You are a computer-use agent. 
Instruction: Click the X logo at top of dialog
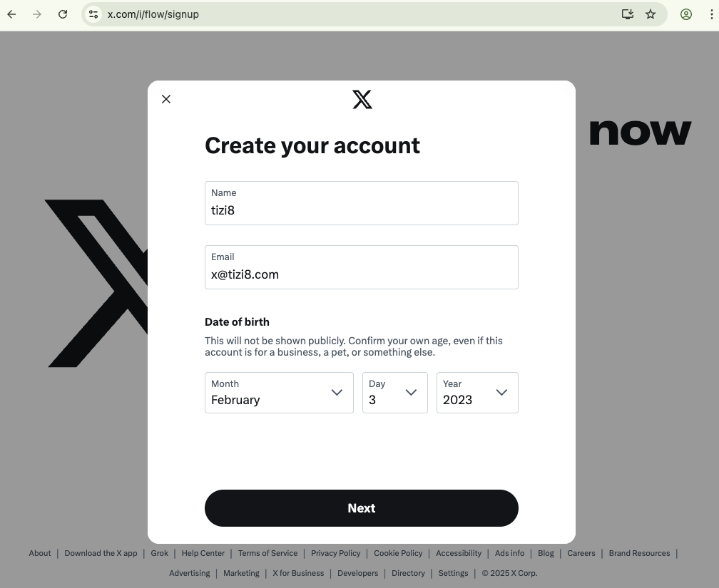point(362,100)
